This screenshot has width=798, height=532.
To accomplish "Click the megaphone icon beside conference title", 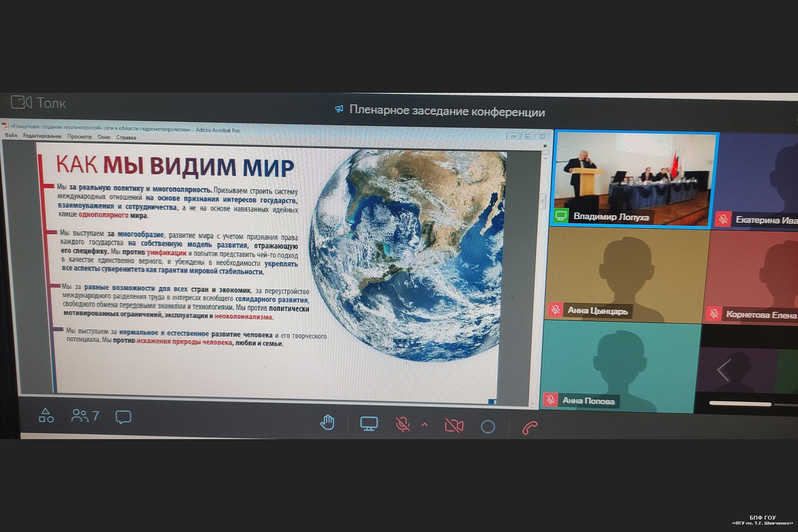I will [x=339, y=109].
